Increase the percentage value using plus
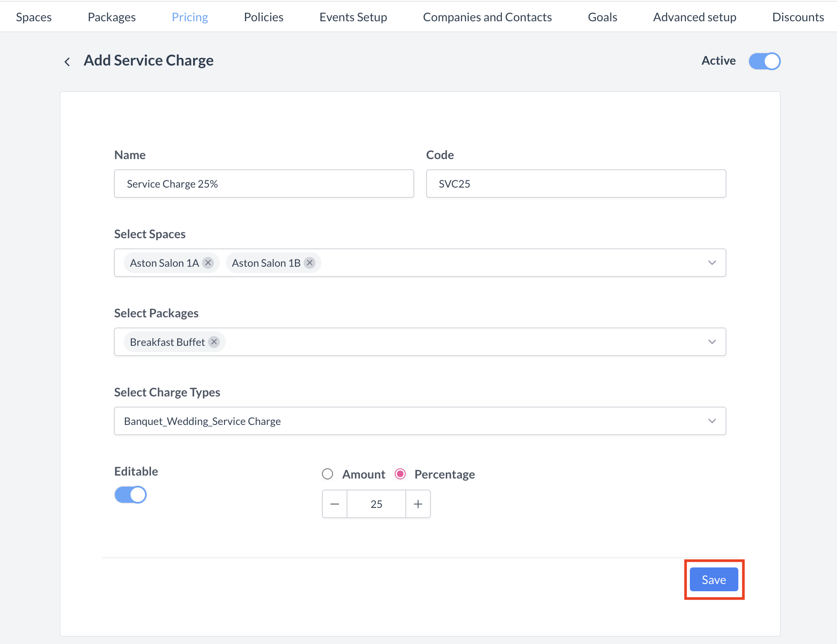Screen dimensions: 837x644 coord(418,504)
